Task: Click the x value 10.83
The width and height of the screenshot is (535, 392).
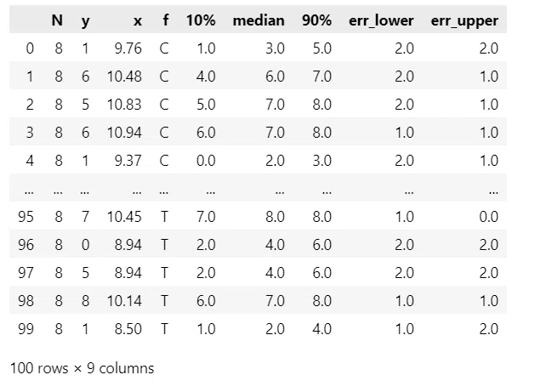Action: pos(124,105)
